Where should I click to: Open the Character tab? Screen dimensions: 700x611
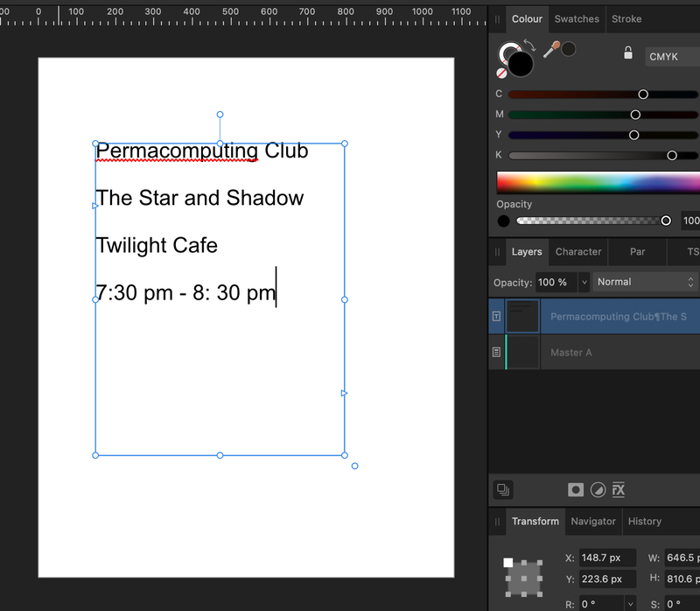coord(578,252)
